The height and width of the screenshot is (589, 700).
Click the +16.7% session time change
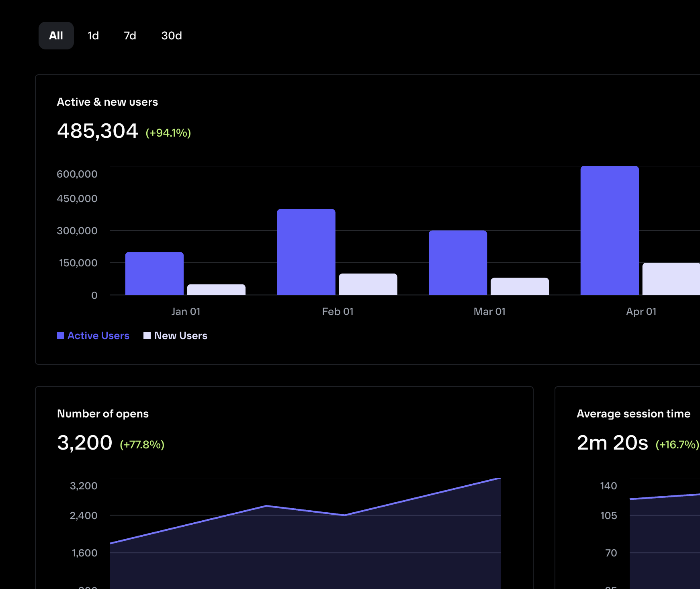[677, 445]
